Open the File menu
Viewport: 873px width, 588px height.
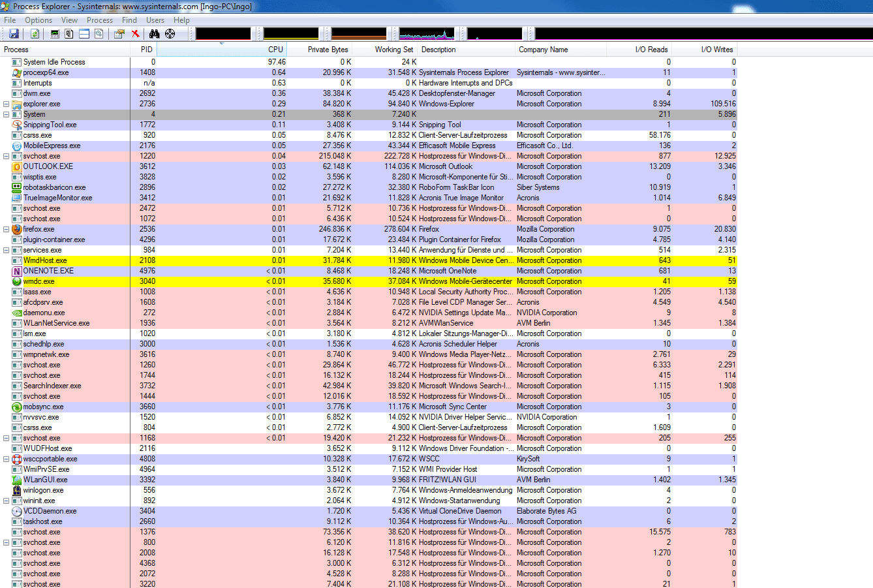(10, 20)
